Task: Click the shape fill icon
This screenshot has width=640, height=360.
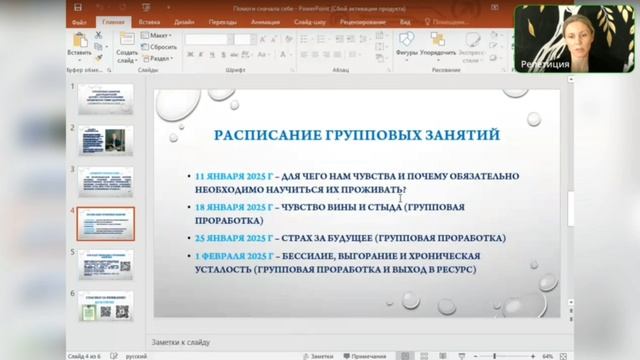Action: click(x=495, y=35)
